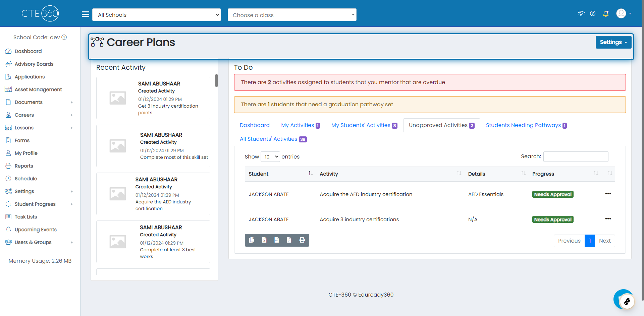Click the Recent Activity scrollbar

[x=216, y=80]
